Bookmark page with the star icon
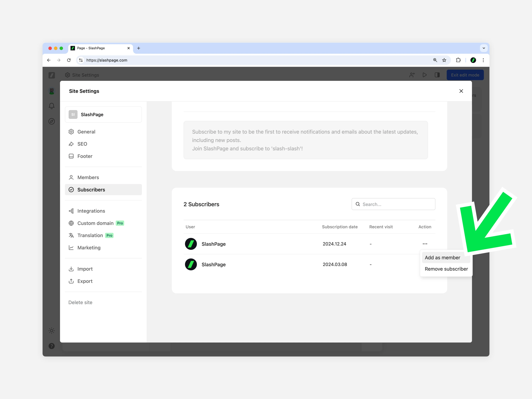This screenshot has height=399, width=532. [444, 60]
